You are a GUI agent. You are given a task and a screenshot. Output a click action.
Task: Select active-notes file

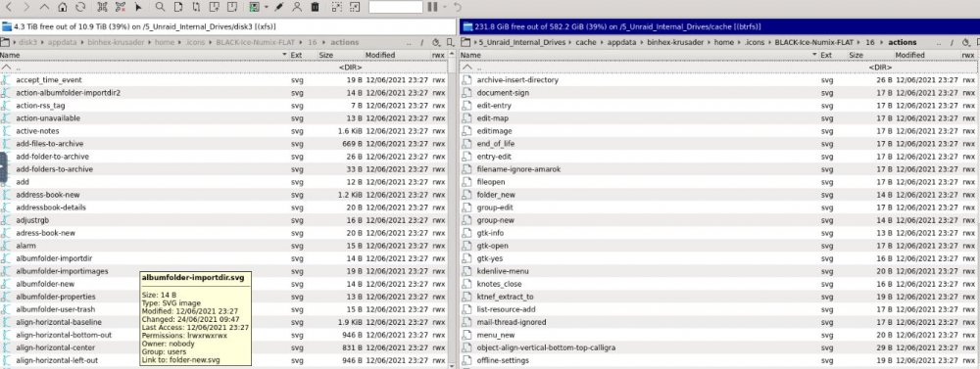coord(37,131)
